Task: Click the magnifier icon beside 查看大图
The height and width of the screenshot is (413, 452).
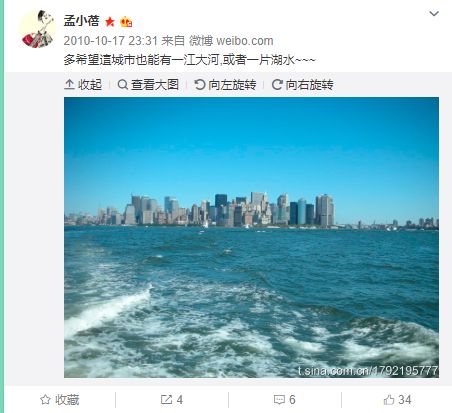Action: tap(123, 85)
